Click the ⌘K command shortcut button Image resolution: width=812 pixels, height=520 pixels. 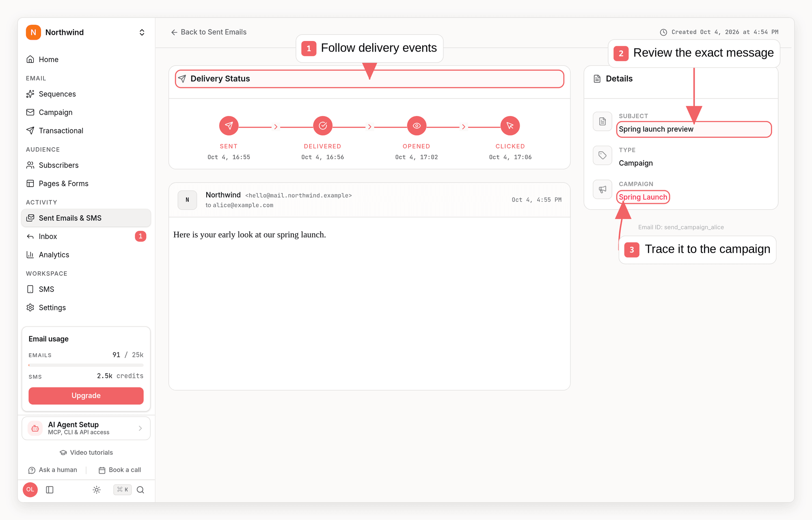(x=123, y=490)
